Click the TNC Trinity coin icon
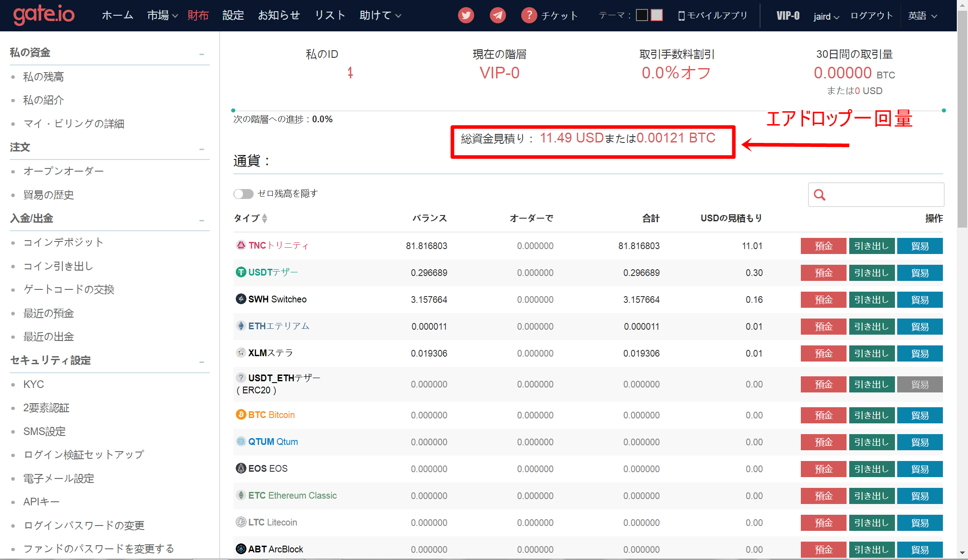This screenshot has height=560, width=968. pyautogui.click(x=241, y=245)
